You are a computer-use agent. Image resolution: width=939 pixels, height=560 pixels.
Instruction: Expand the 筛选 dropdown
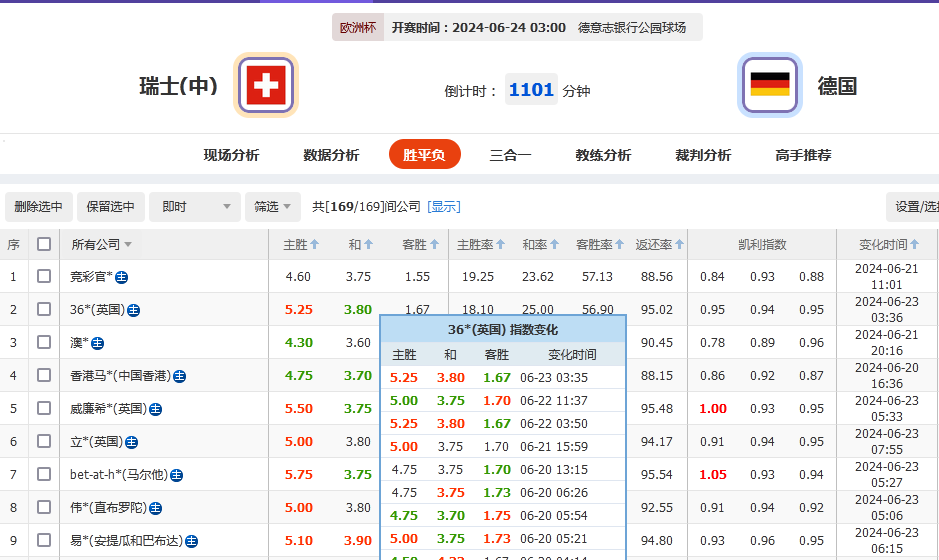tap(273, 207)
